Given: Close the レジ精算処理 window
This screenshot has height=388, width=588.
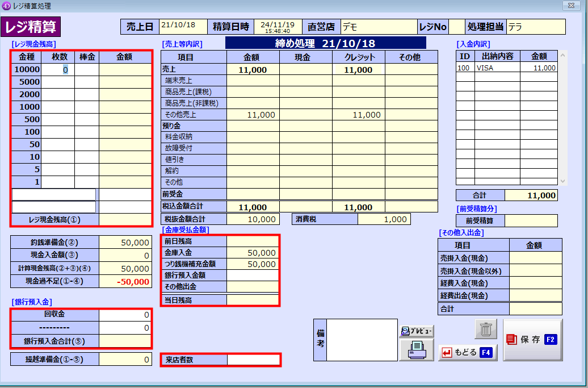Looking at the screenshot, I should (x=571, y=6).
